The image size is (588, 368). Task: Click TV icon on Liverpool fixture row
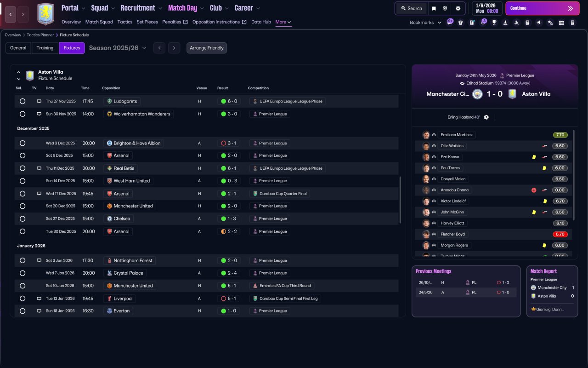pyautogui.click(x=39, y=299)
